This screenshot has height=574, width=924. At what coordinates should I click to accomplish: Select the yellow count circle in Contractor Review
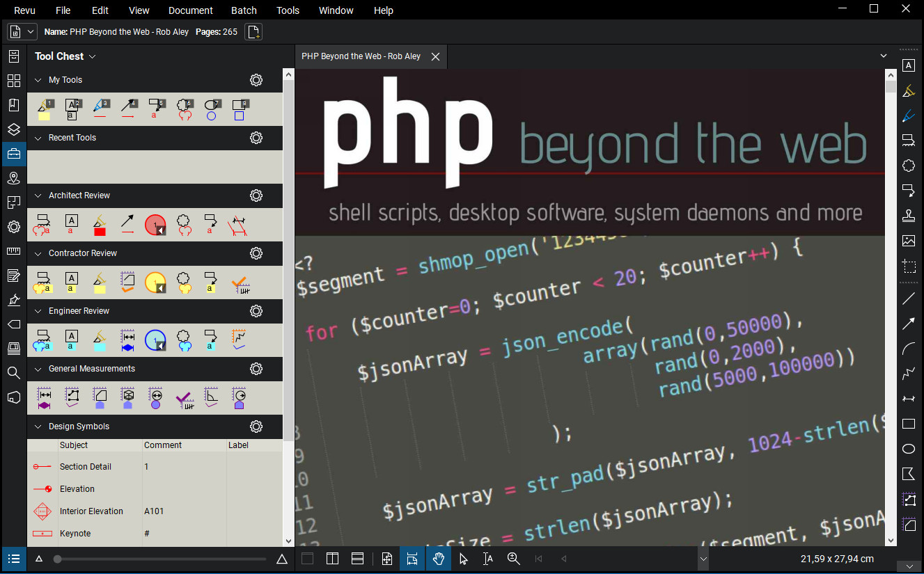(155, 282)
